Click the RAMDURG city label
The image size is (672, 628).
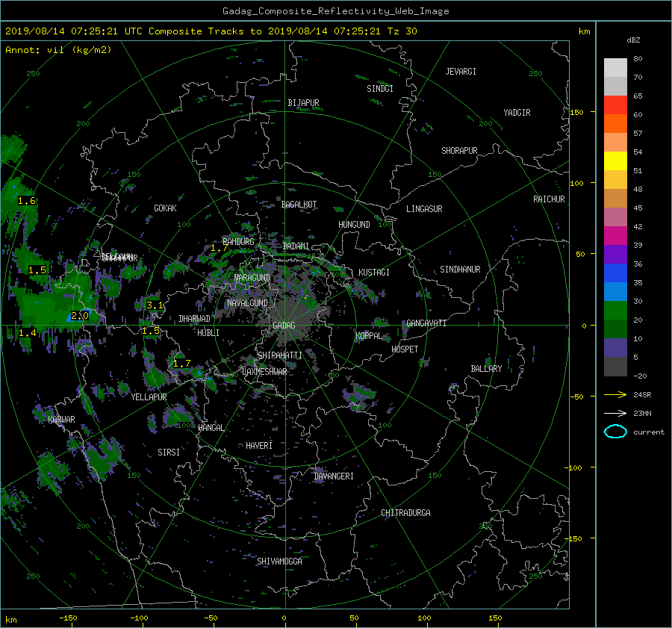pos(238,242)
